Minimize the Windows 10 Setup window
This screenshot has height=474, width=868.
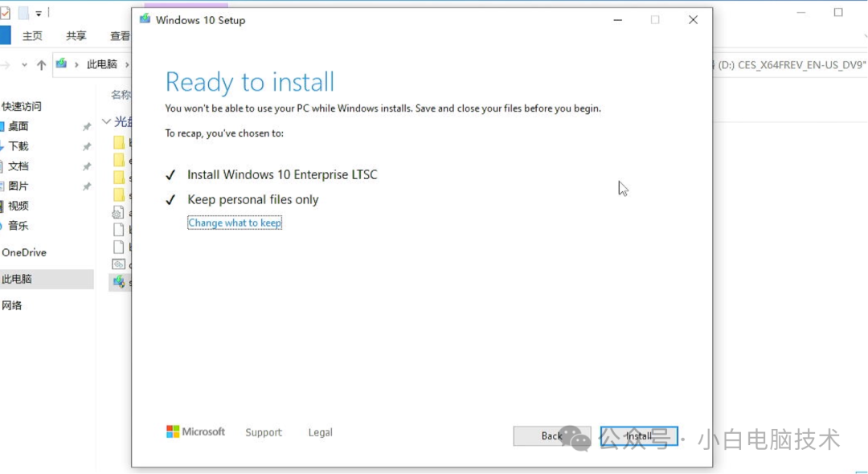point(618,20)
